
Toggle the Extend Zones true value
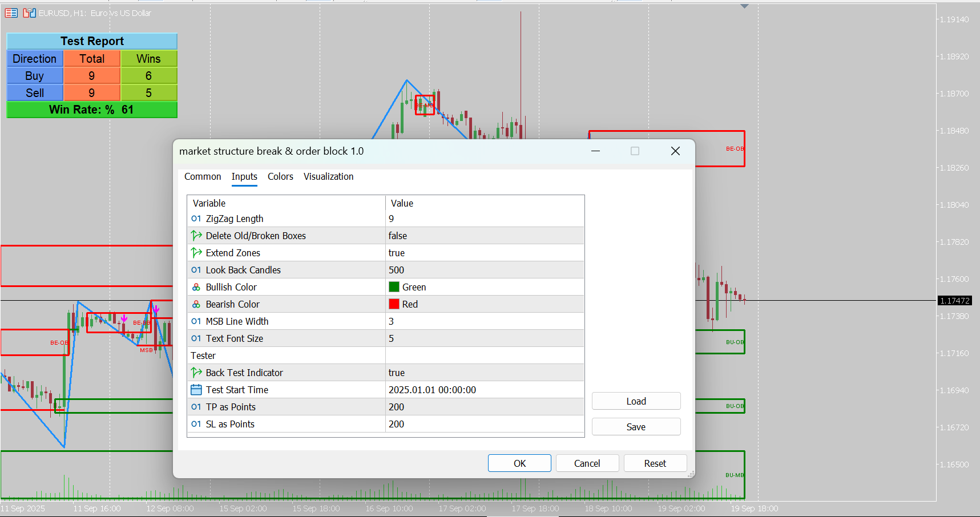485,253
